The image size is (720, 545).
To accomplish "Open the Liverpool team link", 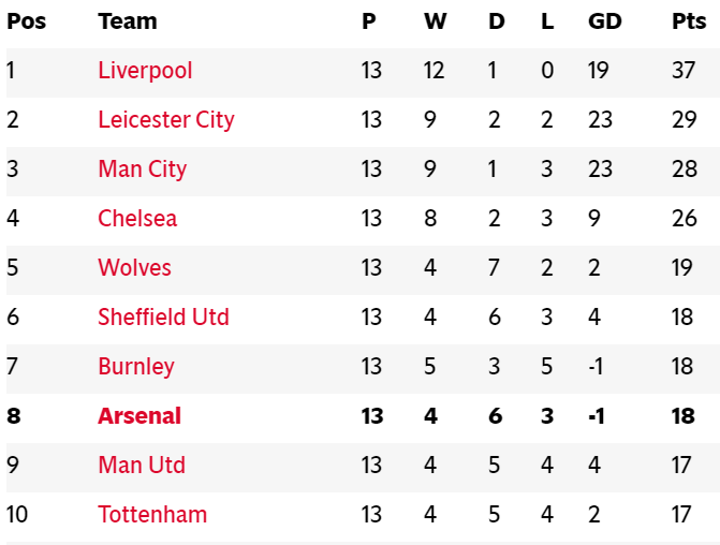I will (145, 71).
